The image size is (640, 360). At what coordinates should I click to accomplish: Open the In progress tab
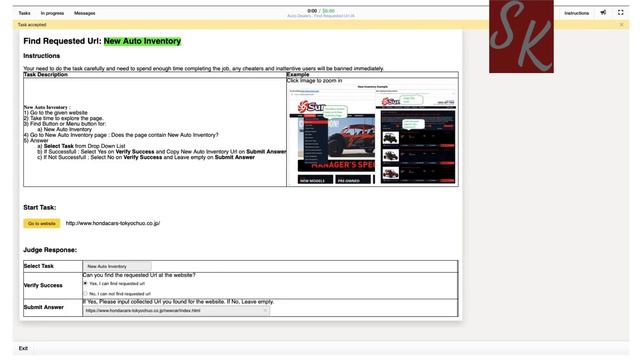52,13
